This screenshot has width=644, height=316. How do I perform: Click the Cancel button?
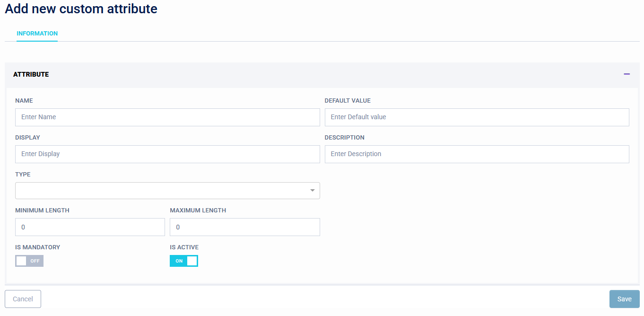pos(23,299)
